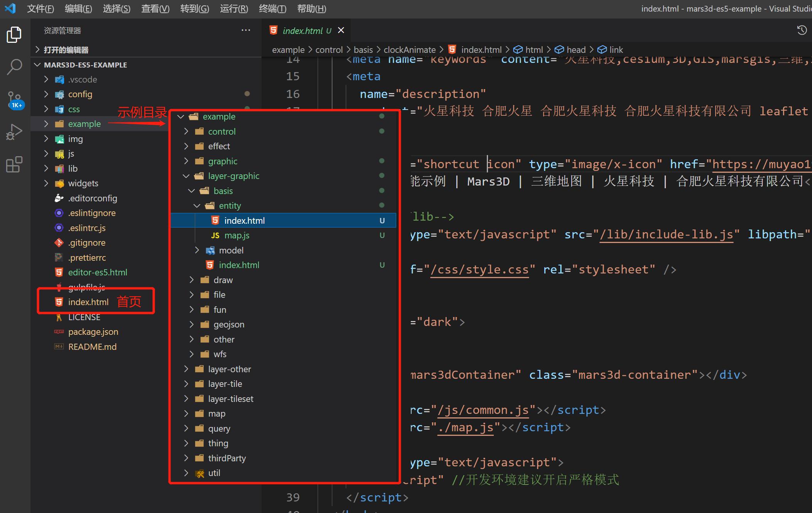The width and height of the screenshot is (812, 513).
Task: Follow the /css/style.css link
Action: pos(479,269)
